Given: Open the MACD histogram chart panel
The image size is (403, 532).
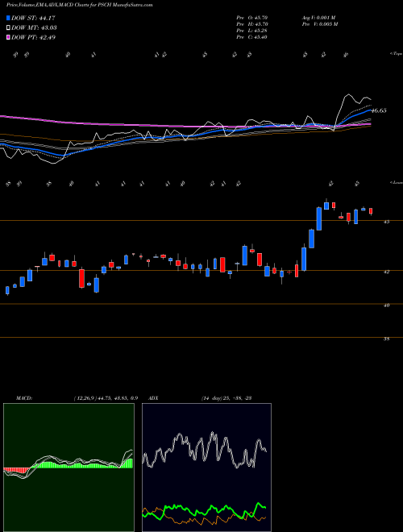Looking at the screenshot, I should click(69, 468).
